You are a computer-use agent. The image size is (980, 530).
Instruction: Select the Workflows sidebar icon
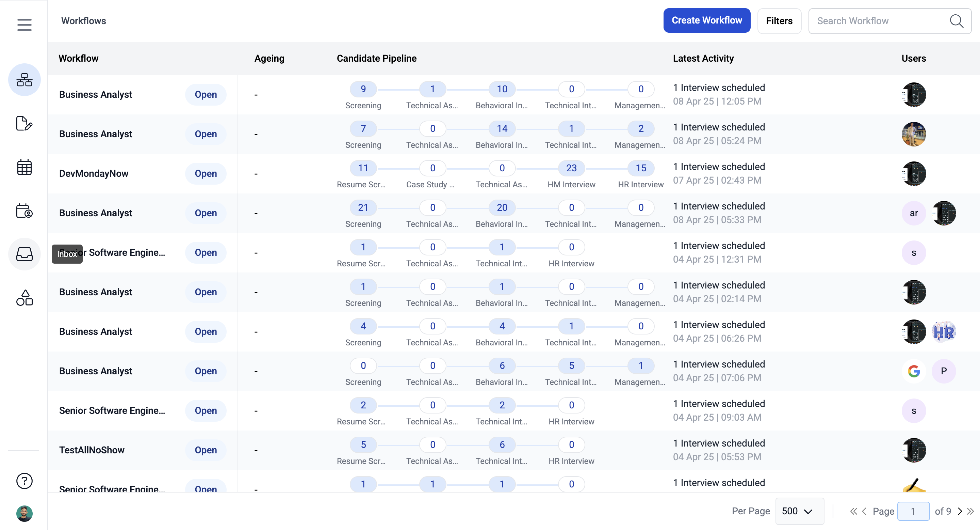[x=24, y=80]
